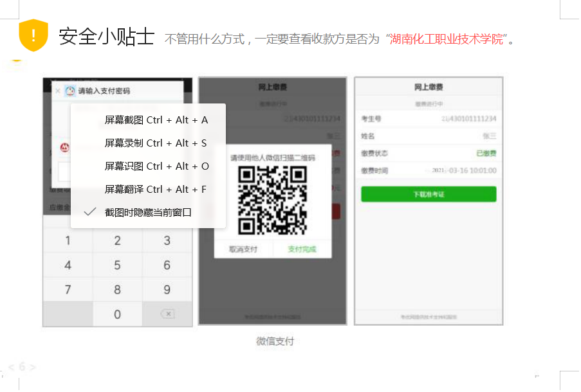Viewport: 581px width, 392px height.
Task: Click the blue avatar icon beside 请输入支付密码
Action: tap(69, 91)
